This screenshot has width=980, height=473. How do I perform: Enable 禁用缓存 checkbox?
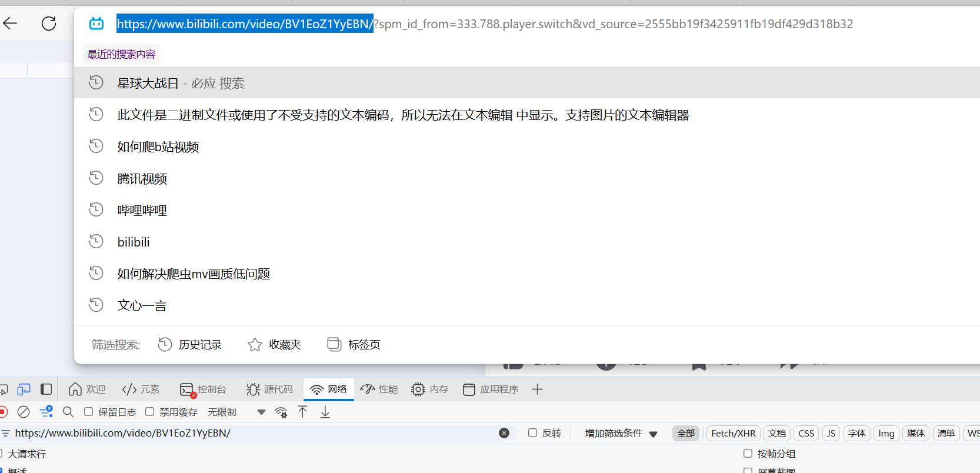coord(149,412)
